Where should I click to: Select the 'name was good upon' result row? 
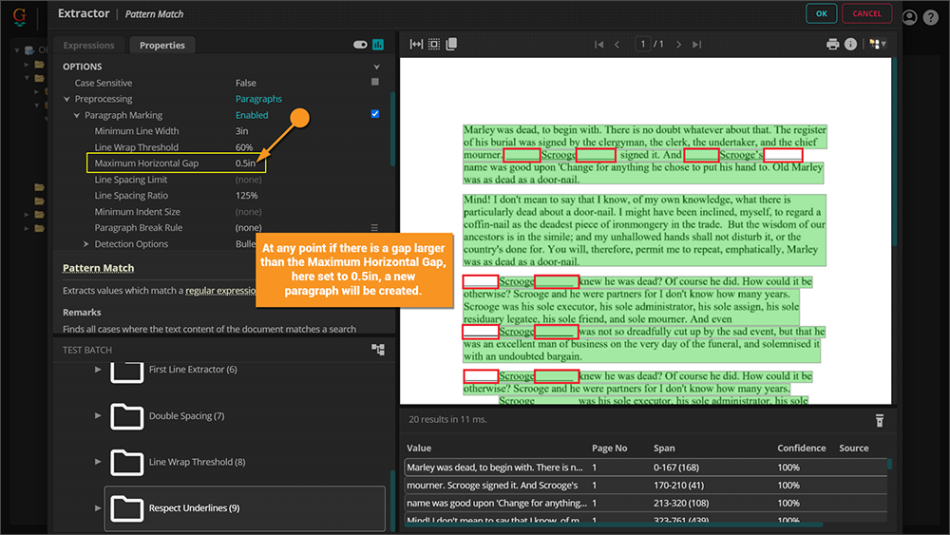click(645, 503)
